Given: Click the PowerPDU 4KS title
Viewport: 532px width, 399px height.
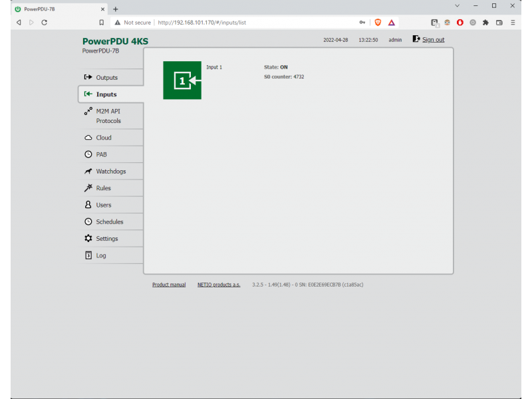Looking at the screenshot, I should (115, 41).
